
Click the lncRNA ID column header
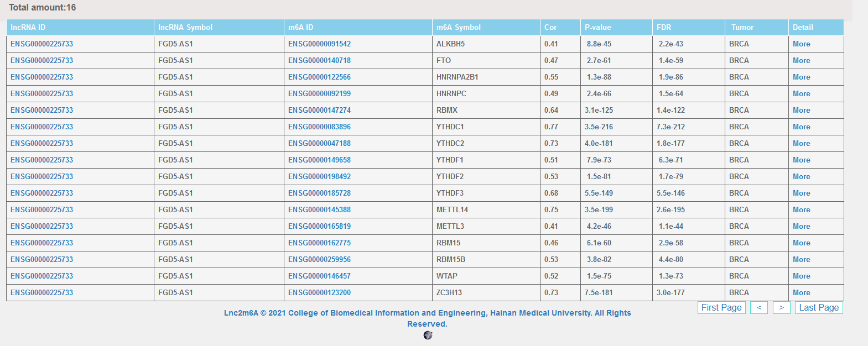[80, 27]
